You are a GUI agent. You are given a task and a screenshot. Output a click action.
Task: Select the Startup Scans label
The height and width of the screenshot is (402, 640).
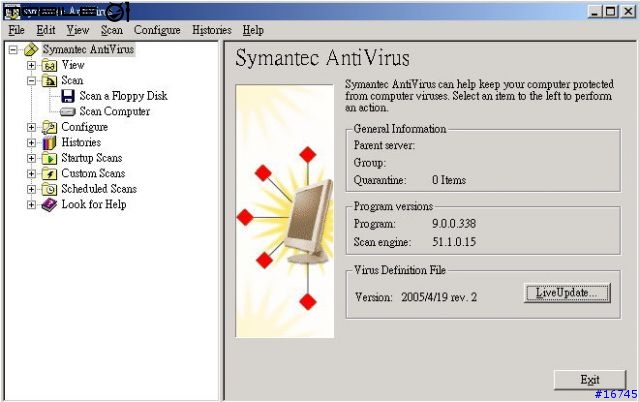click(x=92, y=158)
